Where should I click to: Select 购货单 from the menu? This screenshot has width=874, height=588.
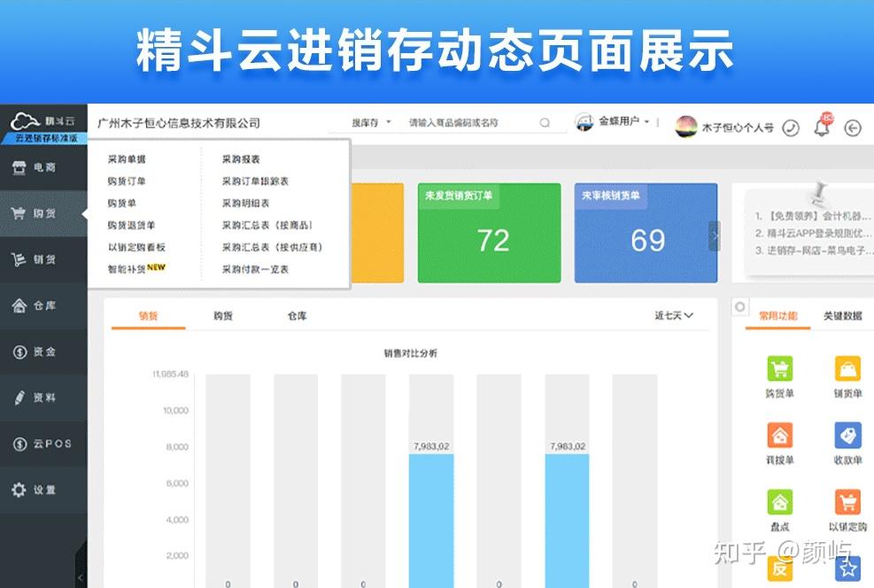121,203
